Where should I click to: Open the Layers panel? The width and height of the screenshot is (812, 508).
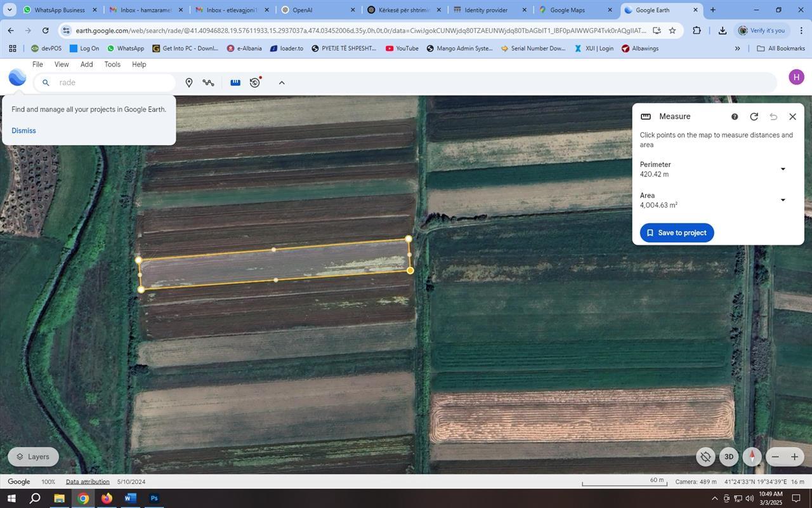(33, 457)
